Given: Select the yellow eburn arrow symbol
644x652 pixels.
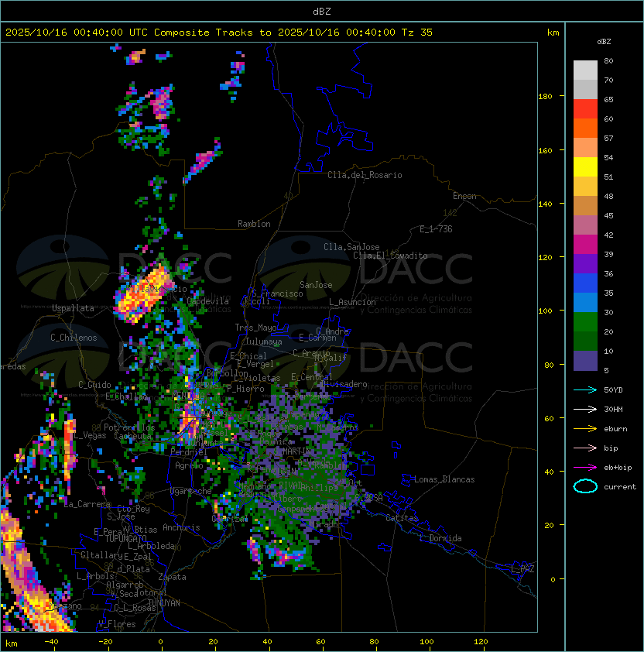Looking at the screenshot, I should coord(585,429).
